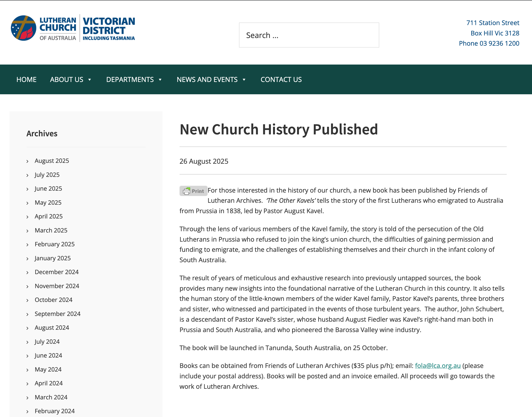The image size is (532, 417).
Task: Open the Contact Us menu item
Action: [281, 80]
